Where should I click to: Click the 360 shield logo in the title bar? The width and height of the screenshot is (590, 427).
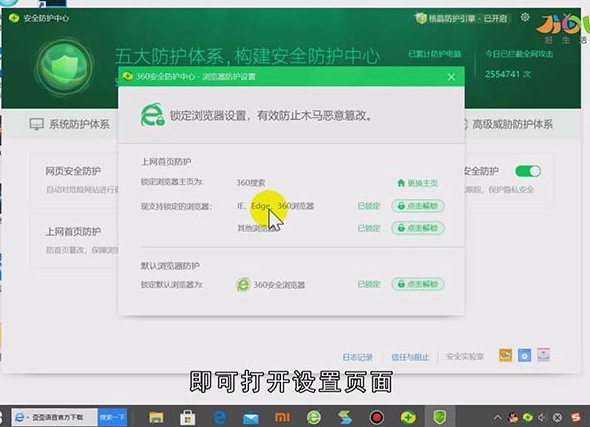[x=14, y=18]
